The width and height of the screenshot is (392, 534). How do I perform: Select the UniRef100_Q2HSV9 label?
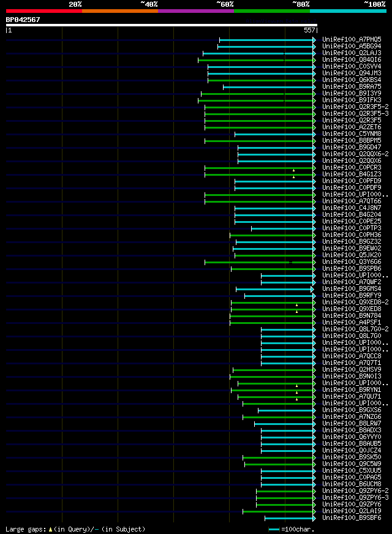(x=352, y=370)
